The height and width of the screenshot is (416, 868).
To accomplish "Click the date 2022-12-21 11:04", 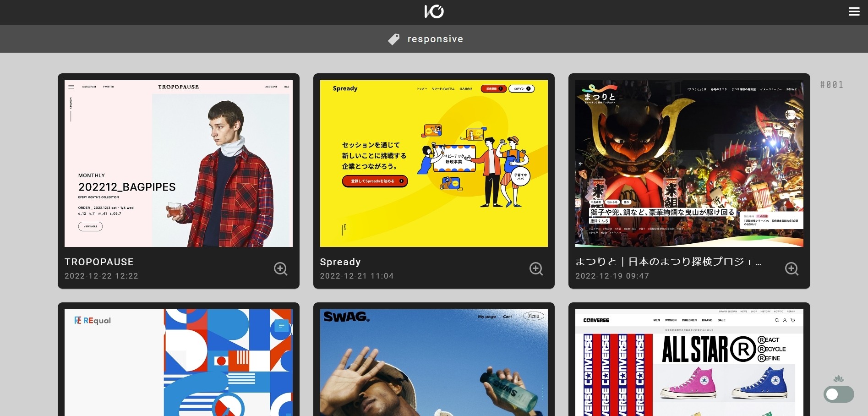I will pos(357,276).
